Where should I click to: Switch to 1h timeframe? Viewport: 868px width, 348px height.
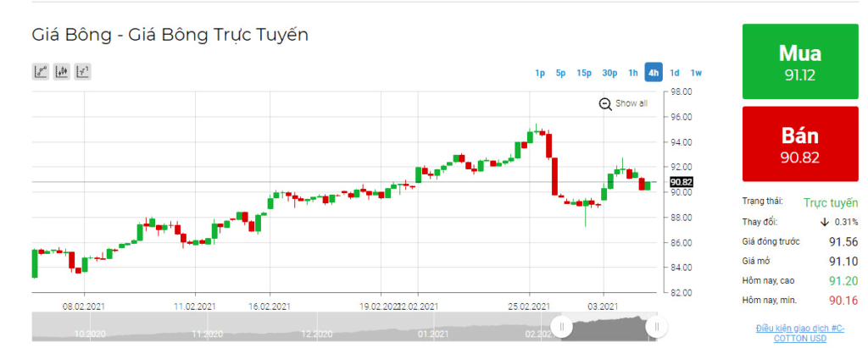[x=632, y=73]
